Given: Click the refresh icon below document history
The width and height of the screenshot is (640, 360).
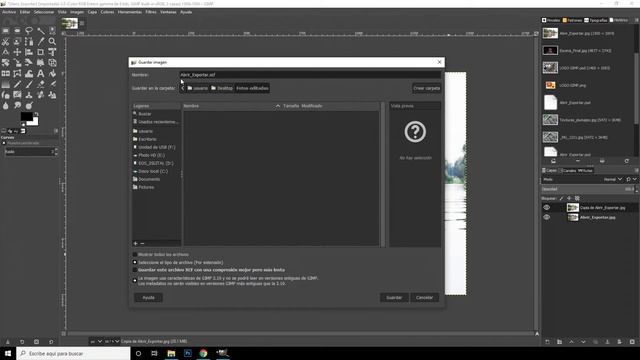Looking at the screenshot, I should point(627,161).
